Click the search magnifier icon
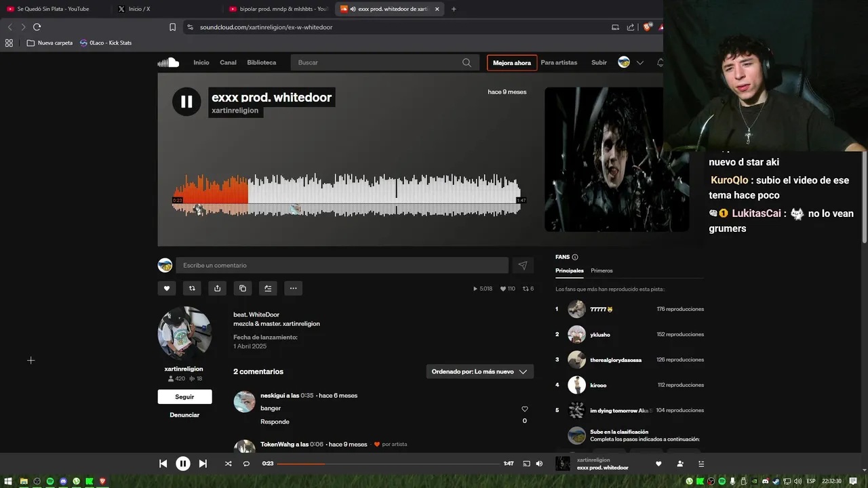 [x=467, y=62]
